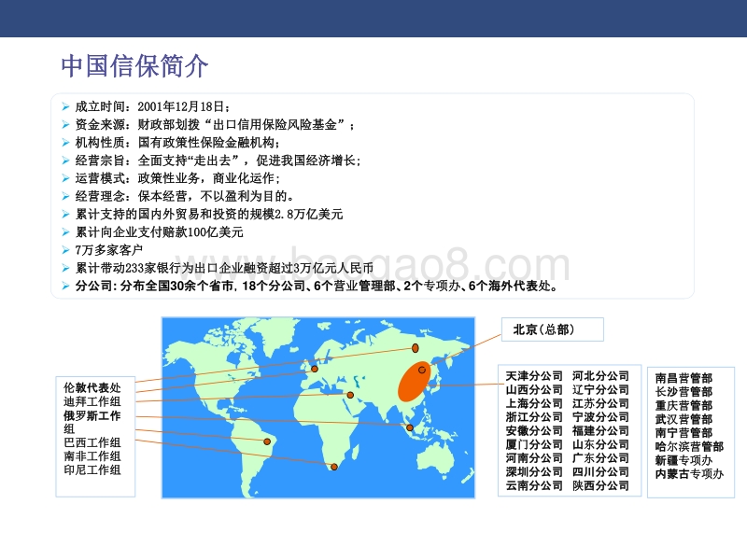Click 伦敦代表处 in the left list
The image size is (747, 560).
(92, 387)
